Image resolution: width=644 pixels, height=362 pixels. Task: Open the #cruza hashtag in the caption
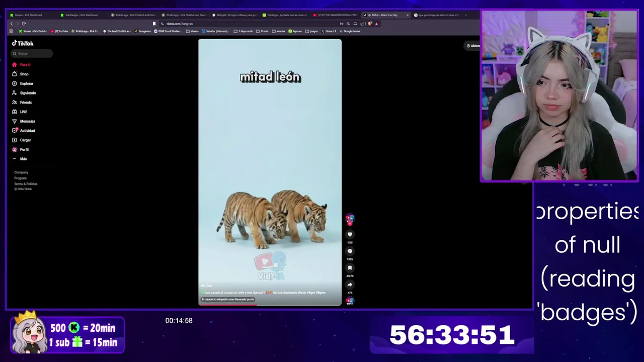277,292
